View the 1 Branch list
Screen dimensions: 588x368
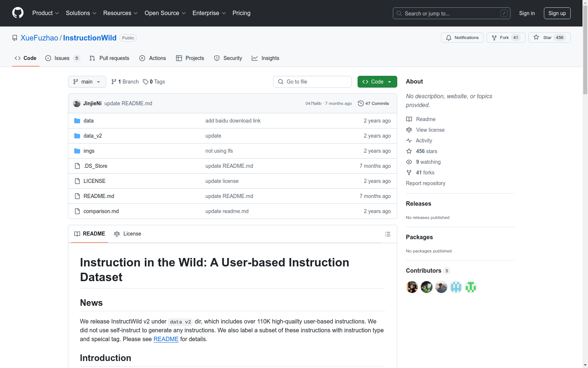click(x=125, y=82)
